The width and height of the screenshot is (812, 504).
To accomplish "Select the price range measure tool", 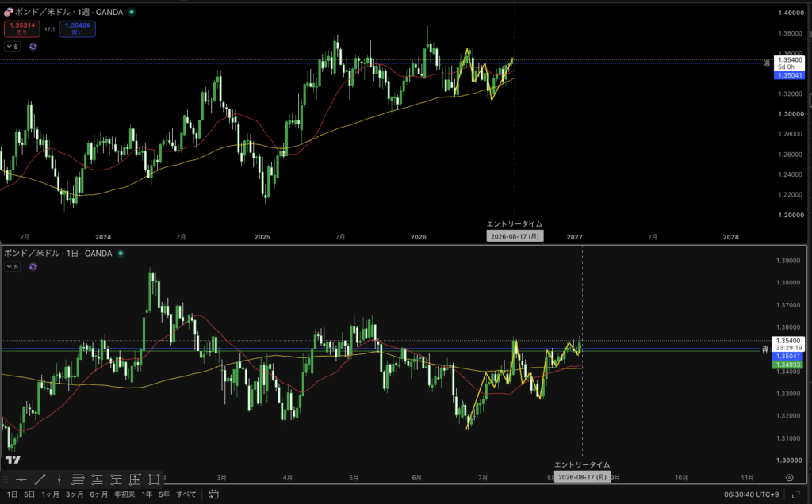I will [135, 479].
